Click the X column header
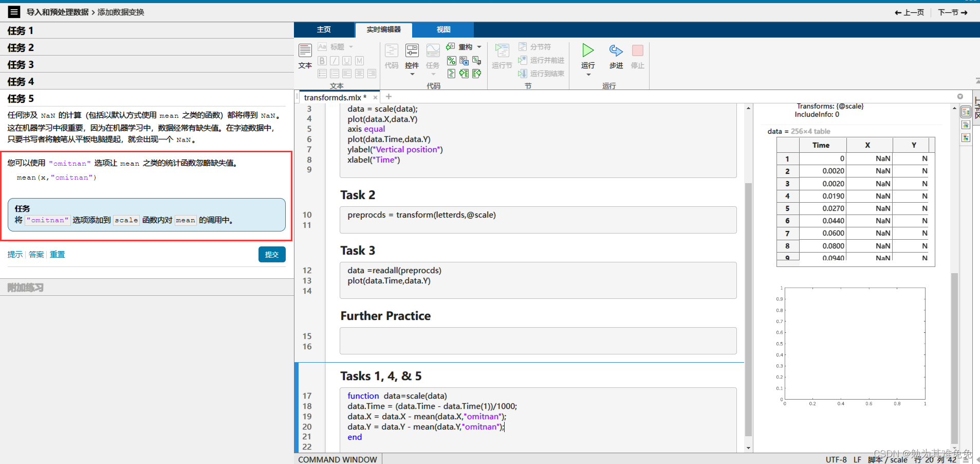The height and width of the screenshot is (464, 980). tap(868, 145)
